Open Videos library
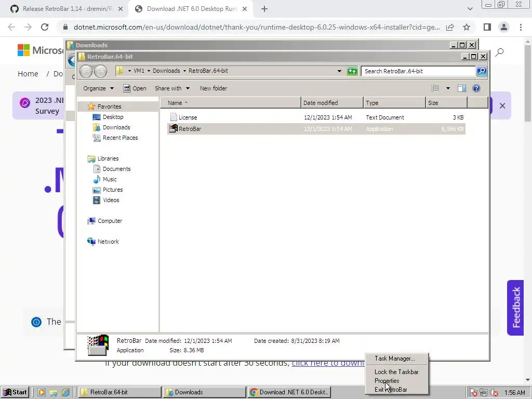 pos(111,200)
